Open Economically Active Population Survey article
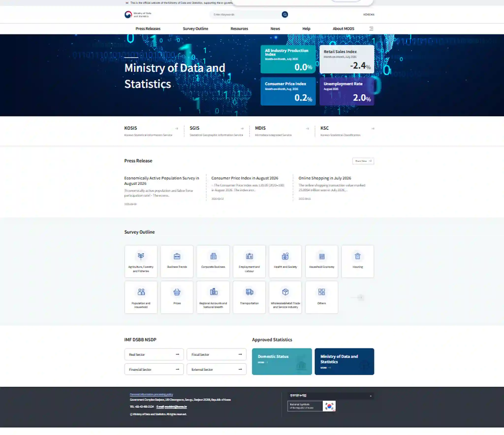The height and width of the screenshot is (435, 504). [161, 180]
